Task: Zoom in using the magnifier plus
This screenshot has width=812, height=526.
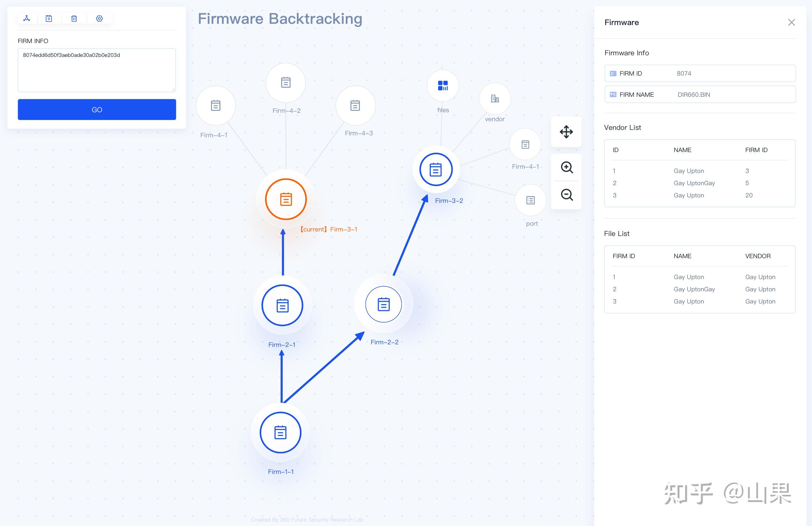Action: click(x=566, y=167)
